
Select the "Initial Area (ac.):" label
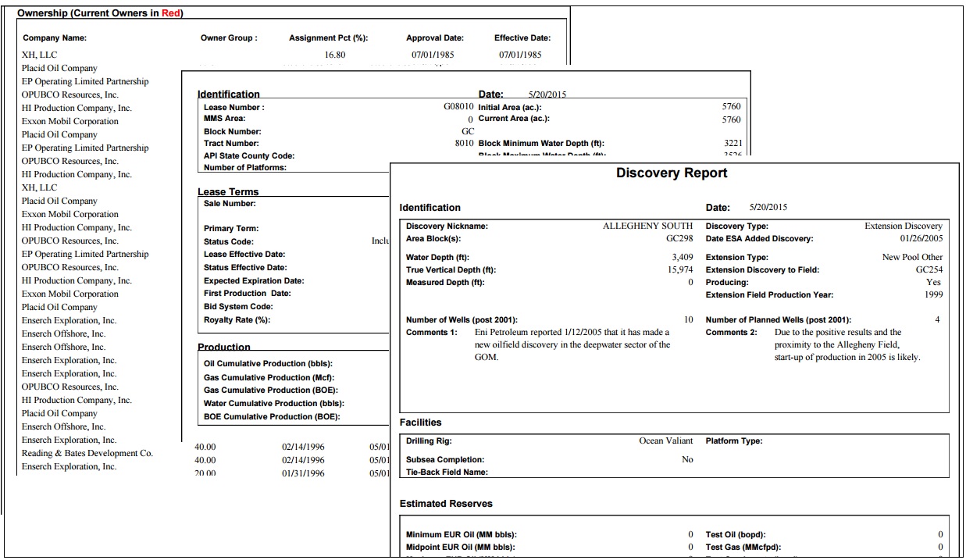click(x=510, y=108)
